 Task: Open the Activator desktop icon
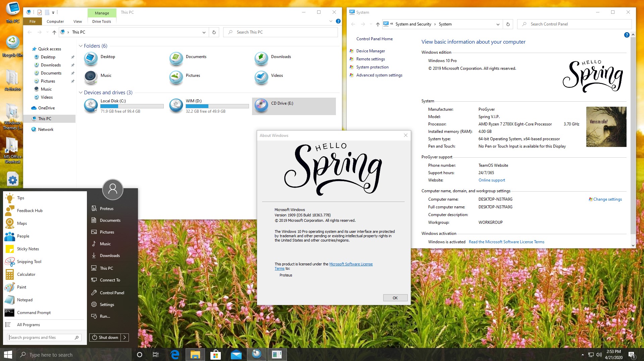[12, 80]
